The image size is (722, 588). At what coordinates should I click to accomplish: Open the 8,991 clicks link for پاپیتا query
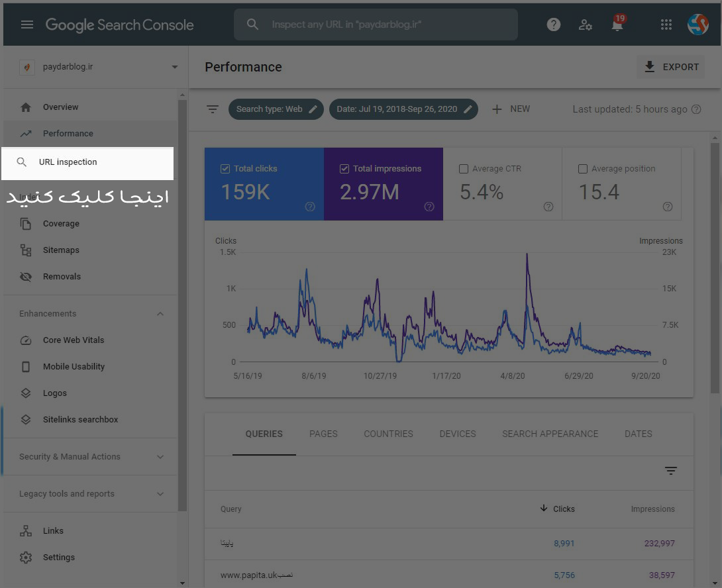point(564,543)
